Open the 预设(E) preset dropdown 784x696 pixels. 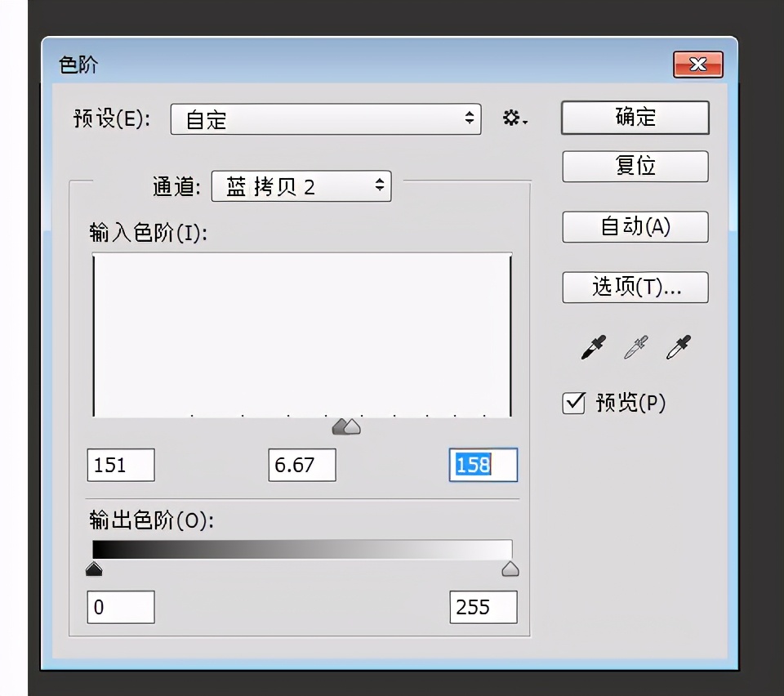tap(326, 119)
